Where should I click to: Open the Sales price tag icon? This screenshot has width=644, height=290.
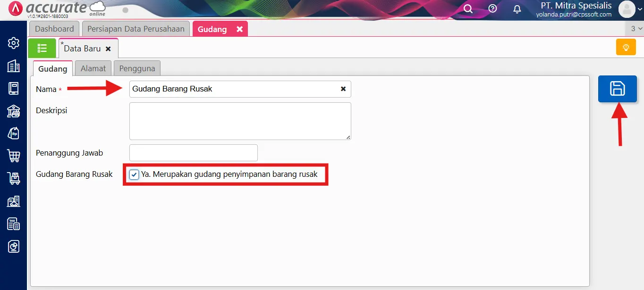coord(14,133)
